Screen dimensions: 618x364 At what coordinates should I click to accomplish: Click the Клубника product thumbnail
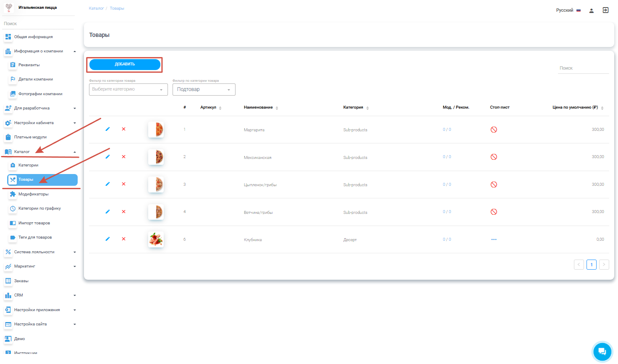click(x=156, y=239)
